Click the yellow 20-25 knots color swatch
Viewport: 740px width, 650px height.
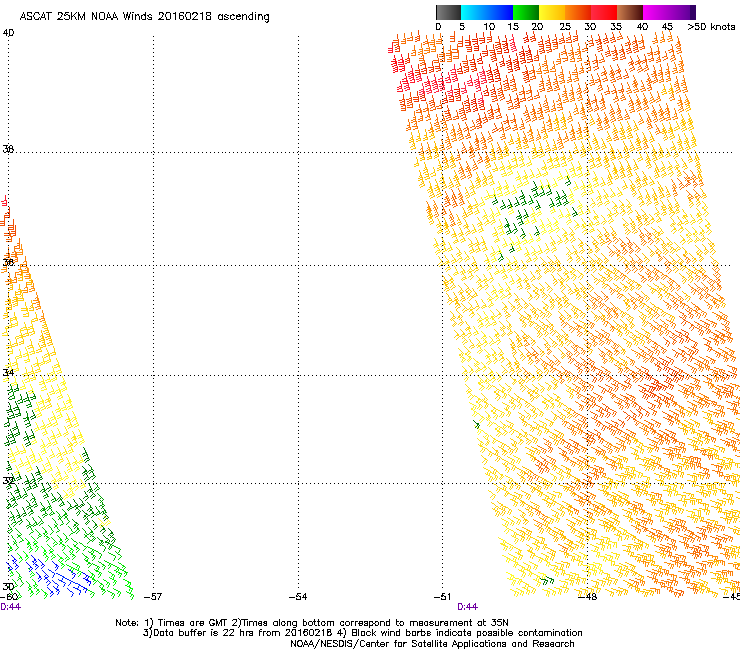[552, 12]
